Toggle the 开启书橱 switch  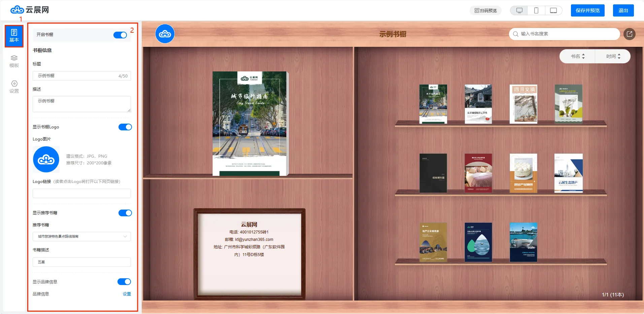click(x=120, y=35)
